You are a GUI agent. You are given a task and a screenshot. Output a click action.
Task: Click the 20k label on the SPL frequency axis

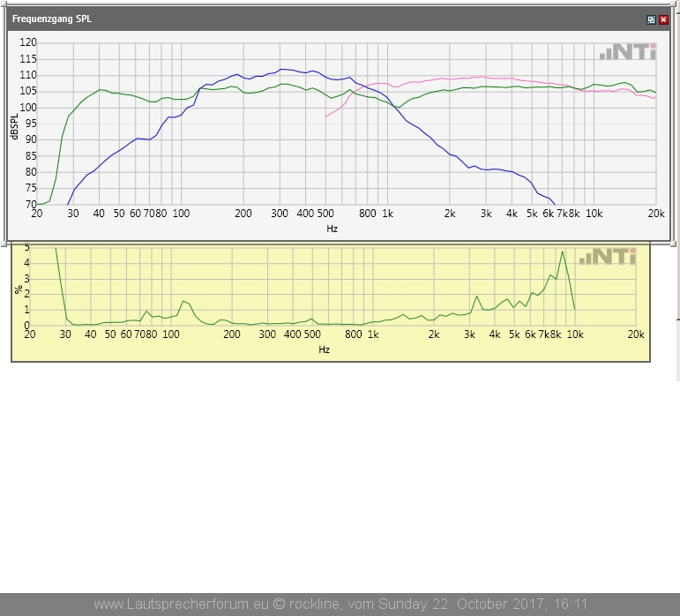(655, 214)
